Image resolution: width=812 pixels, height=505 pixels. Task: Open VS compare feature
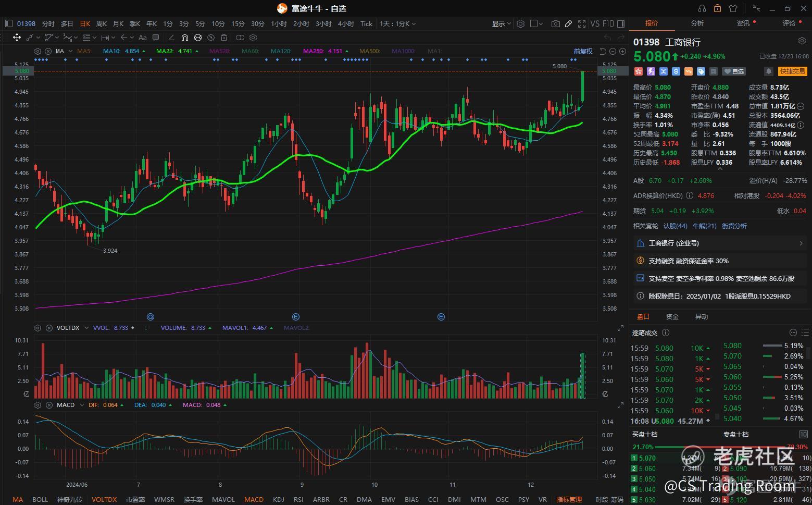pos(595,23)
